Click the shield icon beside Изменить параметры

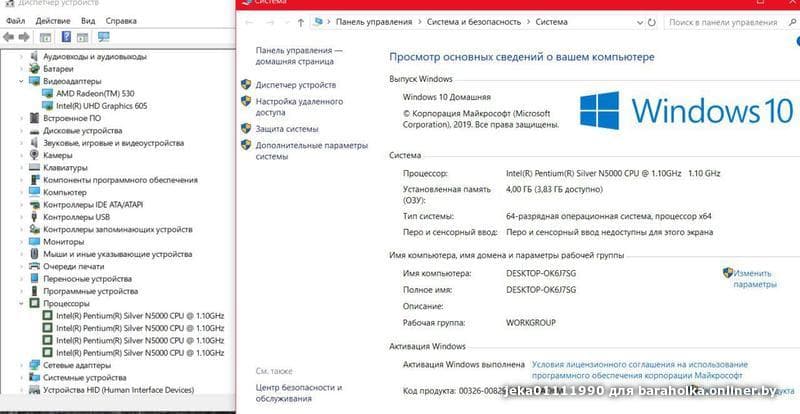click(x=728, y=273)
